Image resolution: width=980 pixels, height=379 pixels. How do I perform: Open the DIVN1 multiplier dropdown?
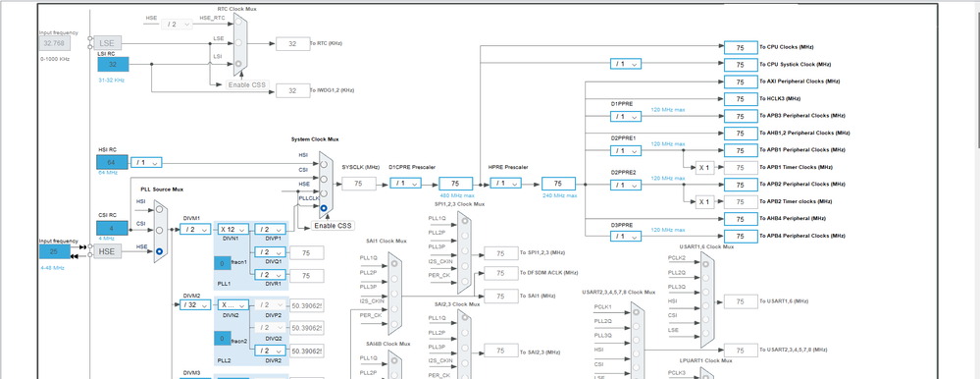click(x=234, y=230)
